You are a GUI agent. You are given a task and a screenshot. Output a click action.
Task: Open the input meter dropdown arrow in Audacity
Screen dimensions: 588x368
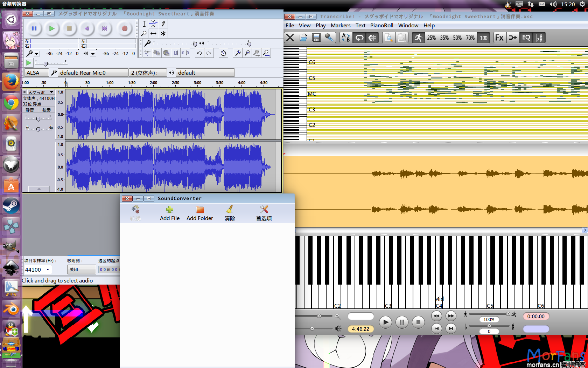click(36, 54)
